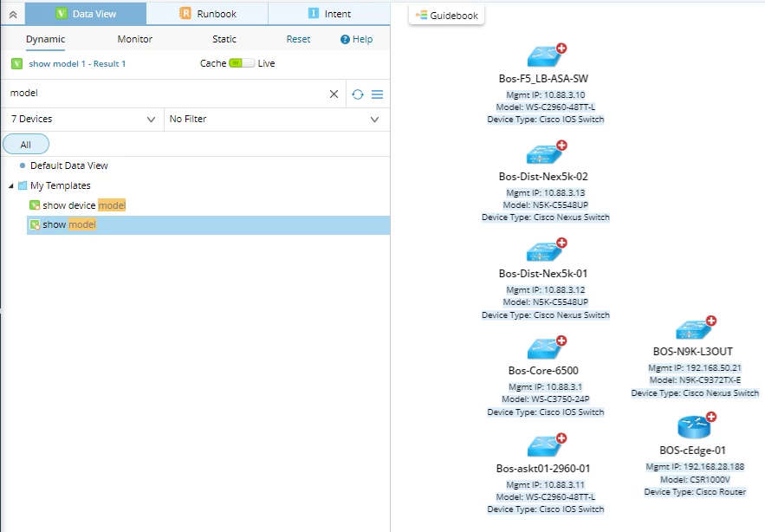Click the search field containing 'model'
The width and height of the screenshot is (765, 532).
(x=165, y=94)
